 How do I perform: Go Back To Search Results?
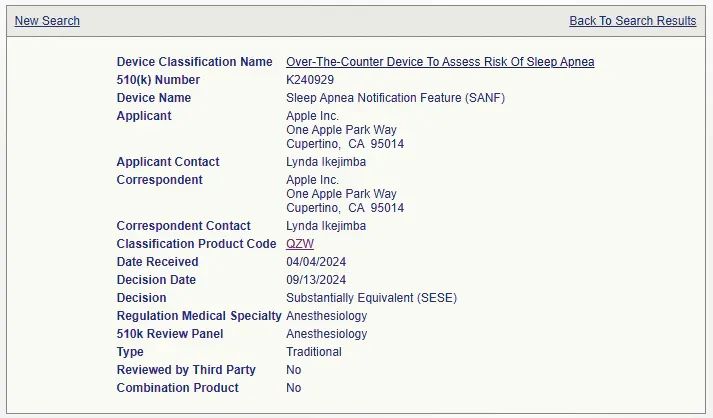pyautogui.click(x=632, y=21)
